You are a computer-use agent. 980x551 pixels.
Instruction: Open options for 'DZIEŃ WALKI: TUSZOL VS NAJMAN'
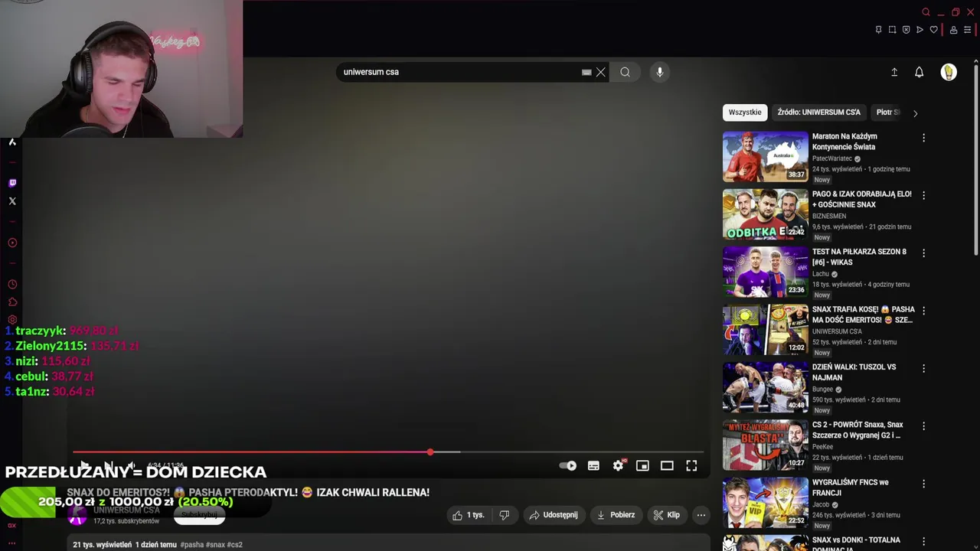coord(923,368)
